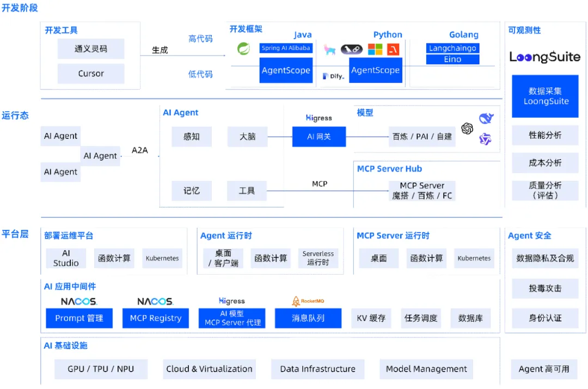Click the Spring leaf icon beside Java frameworks
This screenshot has width=588, height=389.
pos(243,49)
